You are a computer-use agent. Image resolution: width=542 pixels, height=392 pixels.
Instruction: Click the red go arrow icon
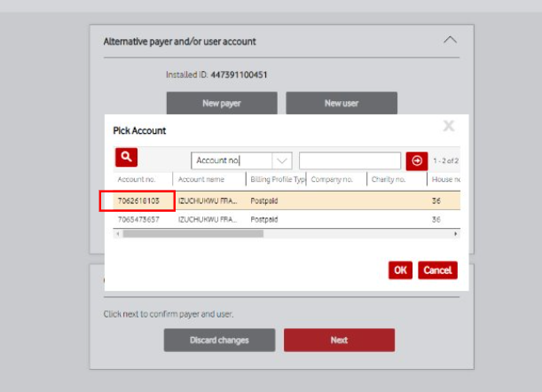pos(416,161)
